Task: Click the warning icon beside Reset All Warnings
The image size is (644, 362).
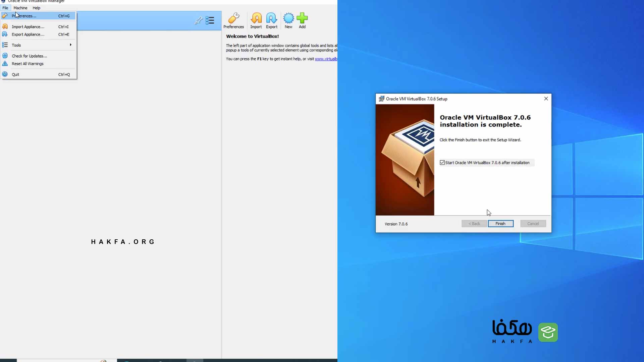Action: (x=5, y=63)
